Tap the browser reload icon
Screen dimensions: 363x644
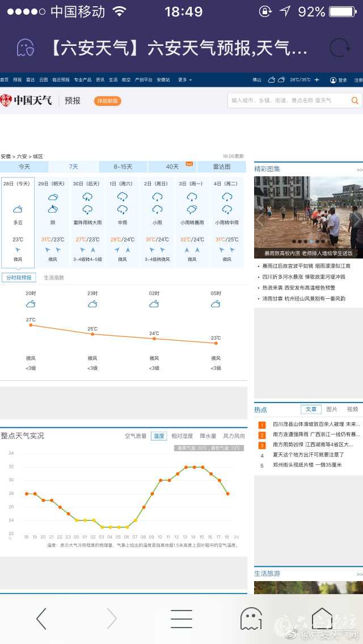tap(340, 48)
